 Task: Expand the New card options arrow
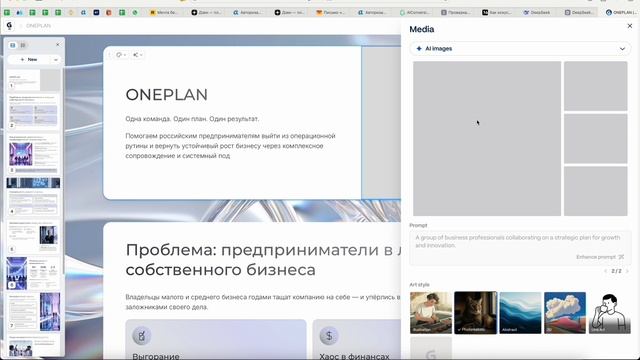coord(56,60)
